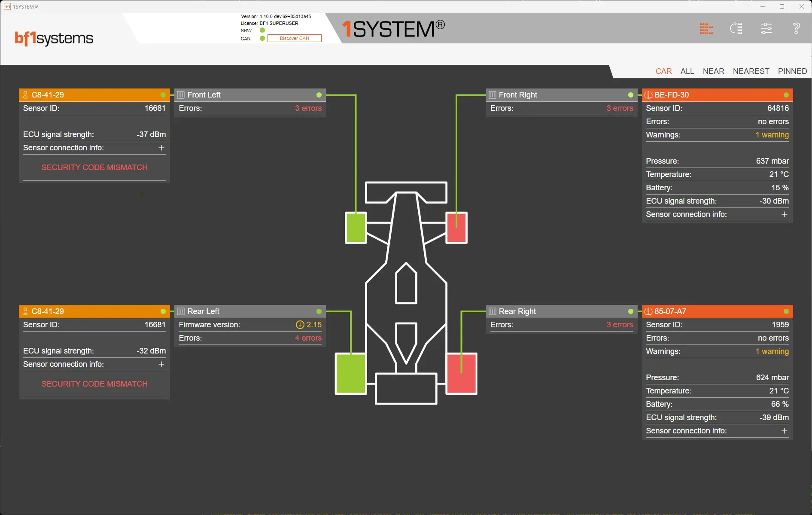812x515 pixels.
Task: Expand Sensor connection info for BE-FD-30
Action: point(784,214)
